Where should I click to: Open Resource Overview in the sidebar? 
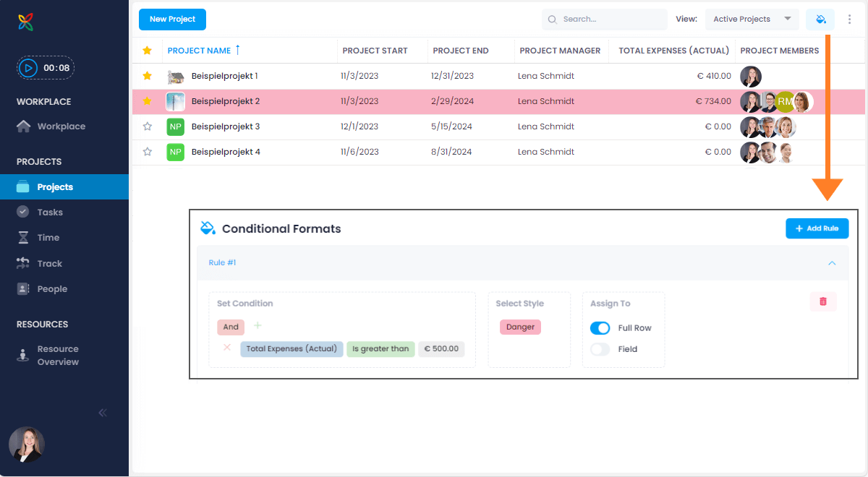click(x=58, y=356)
